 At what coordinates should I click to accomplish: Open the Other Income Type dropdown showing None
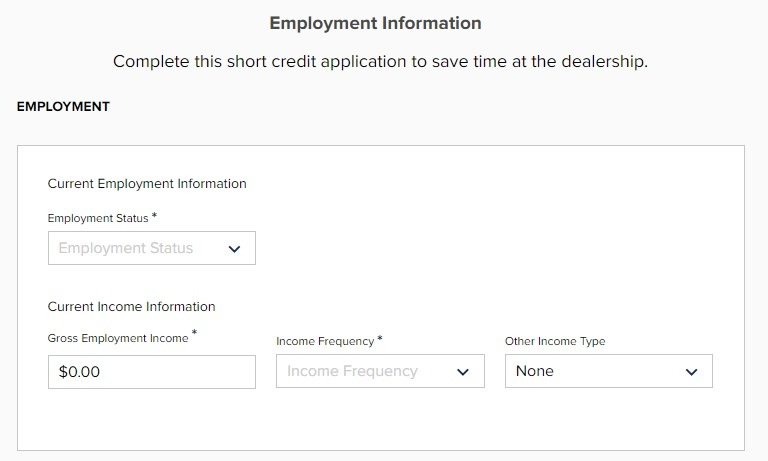(609, 371)
